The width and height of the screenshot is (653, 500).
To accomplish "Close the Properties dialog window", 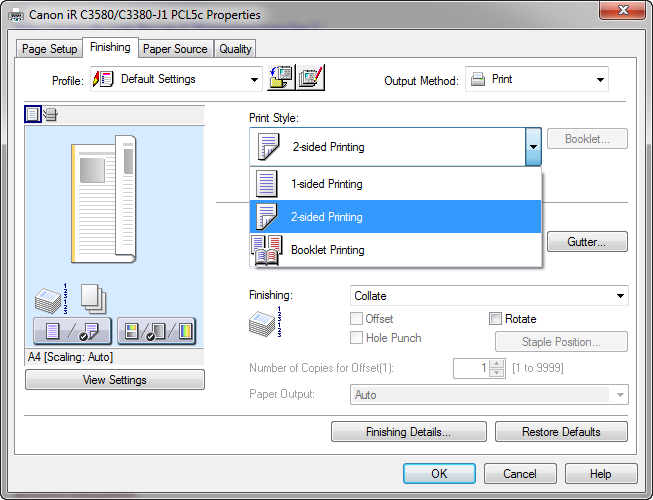I will (623, 10).
